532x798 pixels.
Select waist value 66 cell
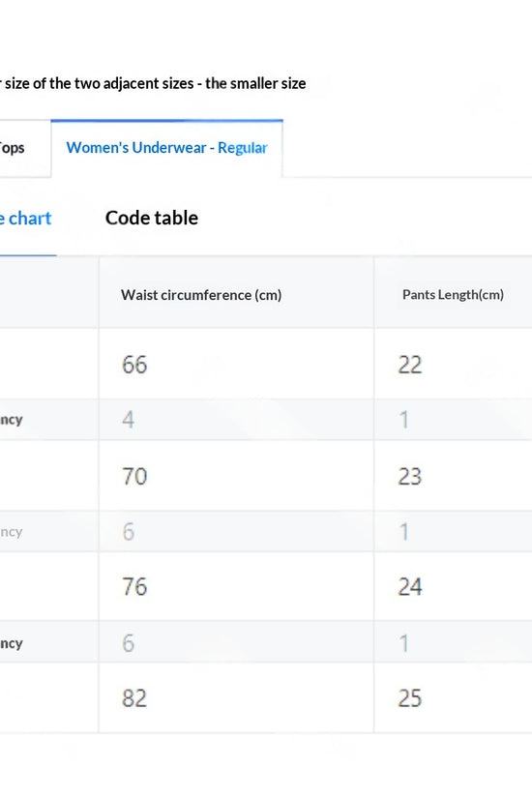point(236,364)
